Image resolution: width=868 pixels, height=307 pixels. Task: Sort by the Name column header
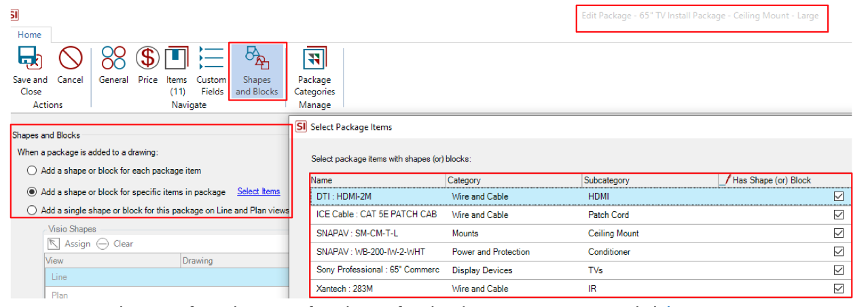click(378, 180)
